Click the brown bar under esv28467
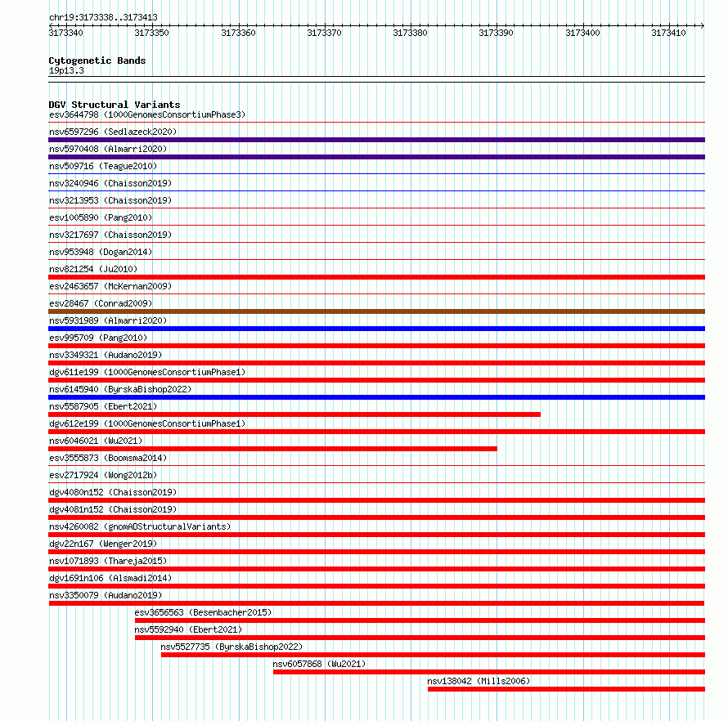728x721 pixels. [x=376, y=311]
